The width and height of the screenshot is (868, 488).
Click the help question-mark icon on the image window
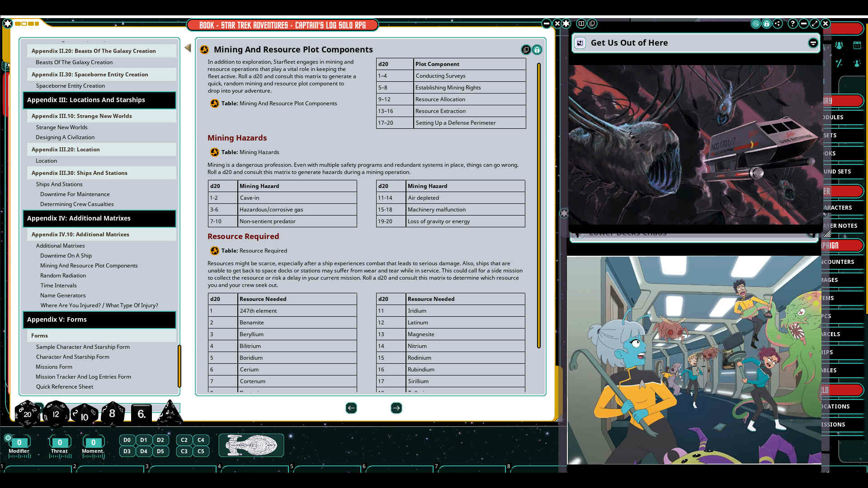tap(792, 23)
